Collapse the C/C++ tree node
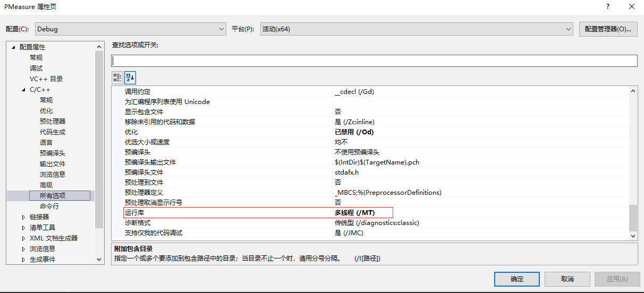Viewport: 644px width, 293px height. pos(23,90)
